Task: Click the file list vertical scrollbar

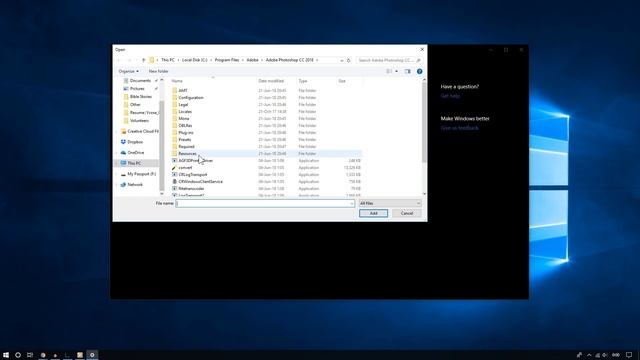Action: pyautogui.click(x=424, y=122)
